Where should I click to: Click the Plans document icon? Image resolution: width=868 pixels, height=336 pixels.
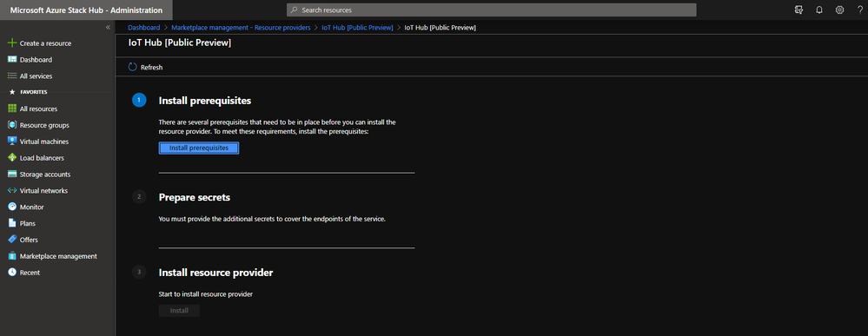point(12,223)
